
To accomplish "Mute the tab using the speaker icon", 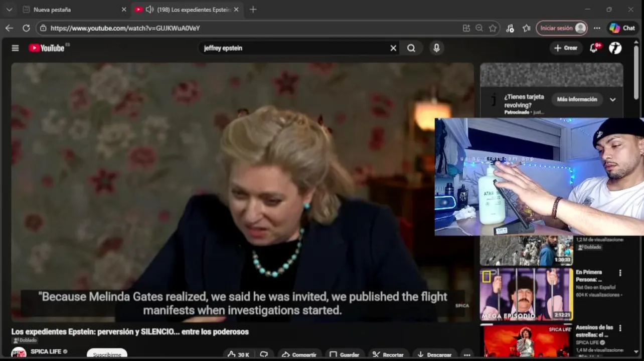I will [149, 10].
